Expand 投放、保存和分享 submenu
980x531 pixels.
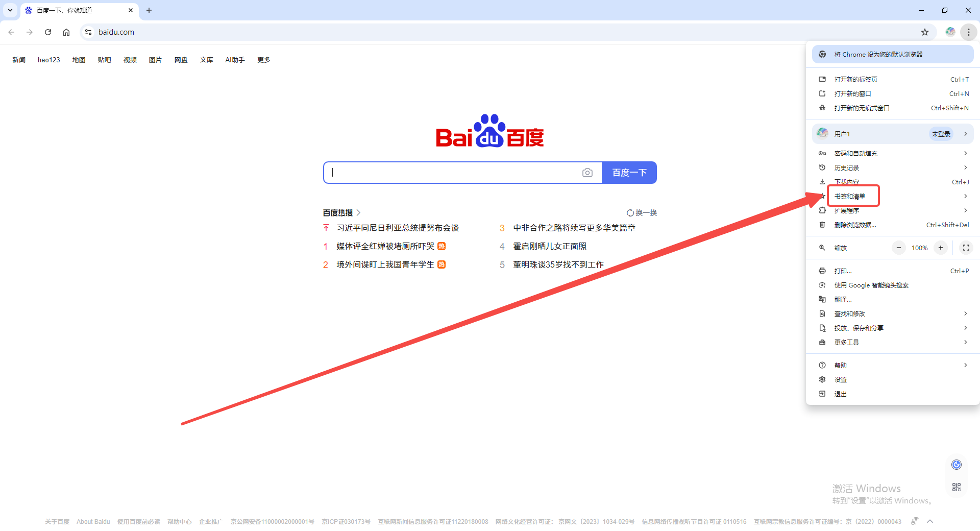point(893,328)
